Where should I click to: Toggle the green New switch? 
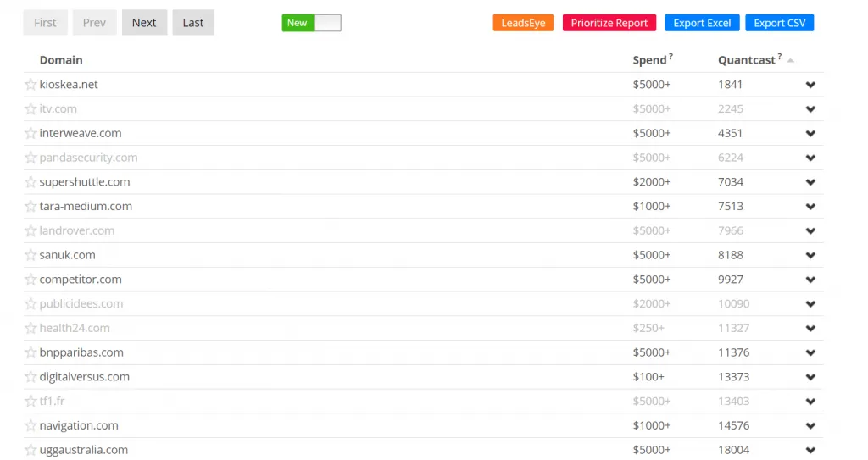[311, 23]
